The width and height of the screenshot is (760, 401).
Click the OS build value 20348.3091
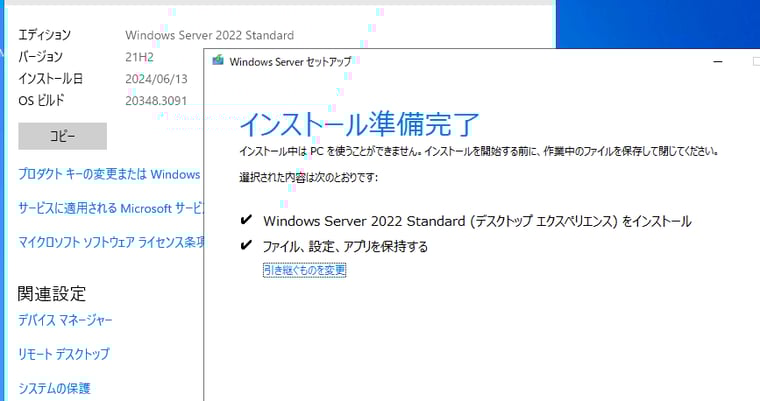pyautogui.click(x=156, y=101)
